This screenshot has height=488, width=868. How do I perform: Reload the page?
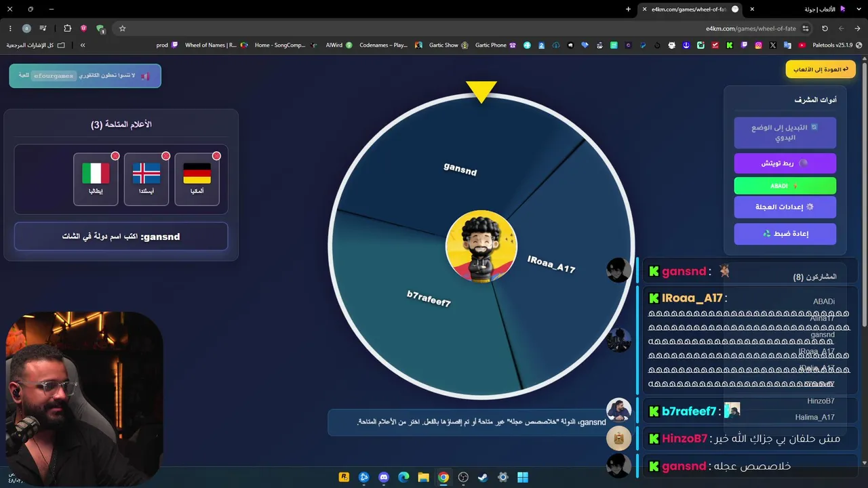tap(825, 28)
